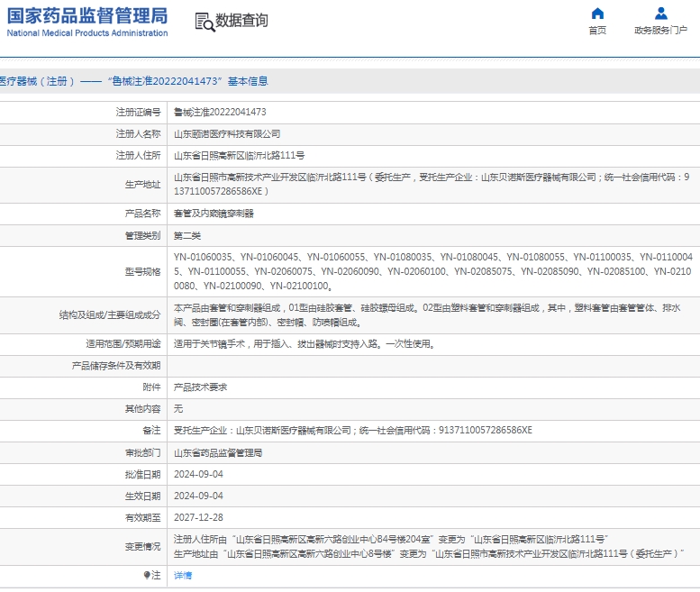Click the 注册人名称 row label
Screen dimensions: 700x592
point(138,134)
